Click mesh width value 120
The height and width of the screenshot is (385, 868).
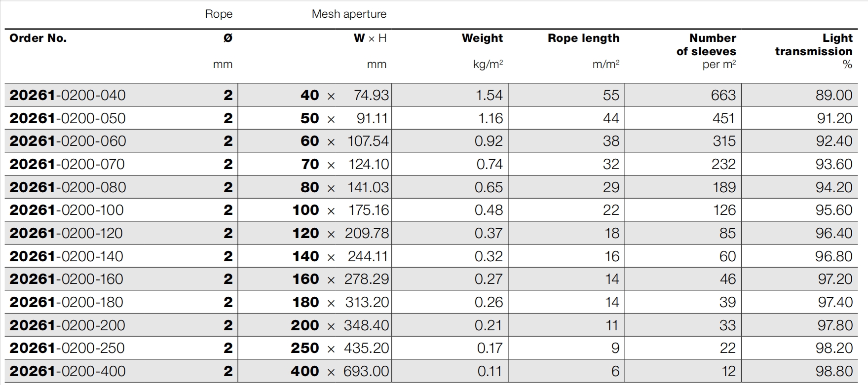[x=306, y=233]
